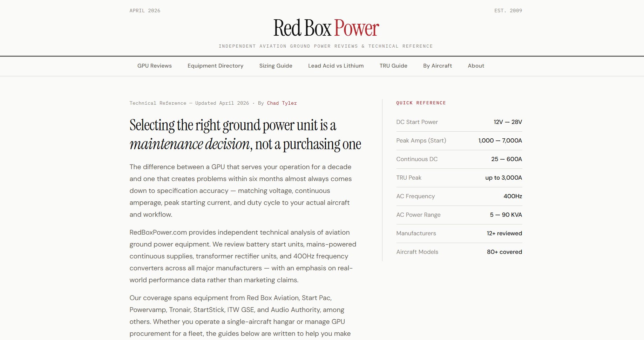
Task: Browse the By Aircraft section
Action: pyautogui.click(x=438, y=66)
